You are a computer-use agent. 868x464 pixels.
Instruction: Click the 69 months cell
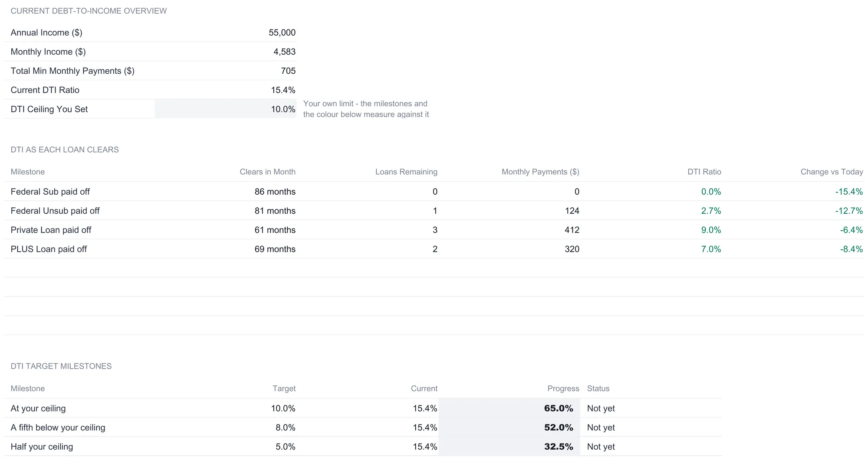(275, 248)
